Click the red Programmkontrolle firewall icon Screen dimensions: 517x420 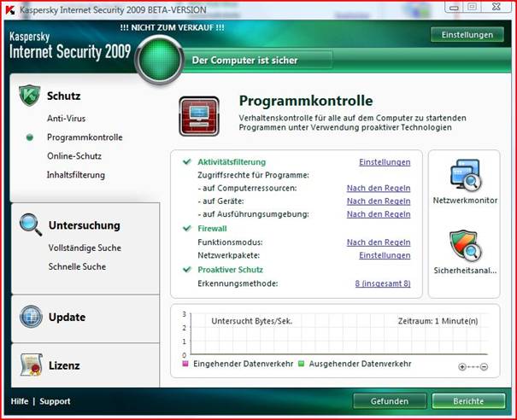coord(199,116)
